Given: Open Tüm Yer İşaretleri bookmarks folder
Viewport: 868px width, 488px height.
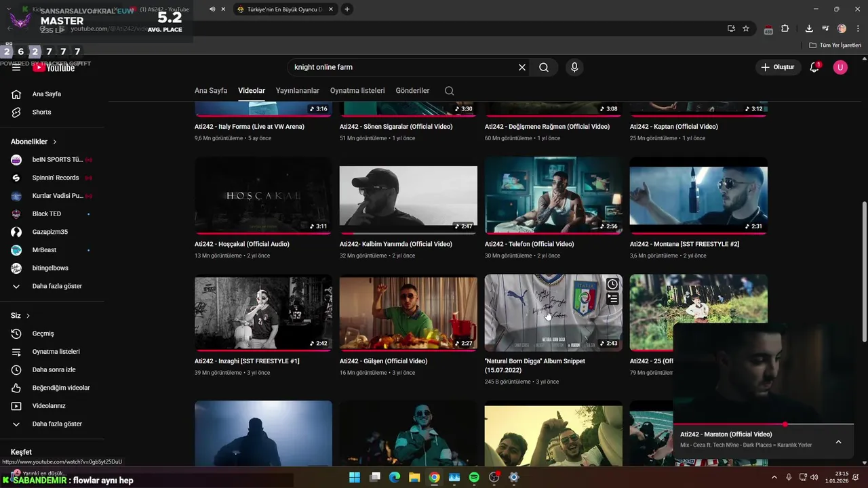Looking at the screenshot, I should (x=835, y=45).
